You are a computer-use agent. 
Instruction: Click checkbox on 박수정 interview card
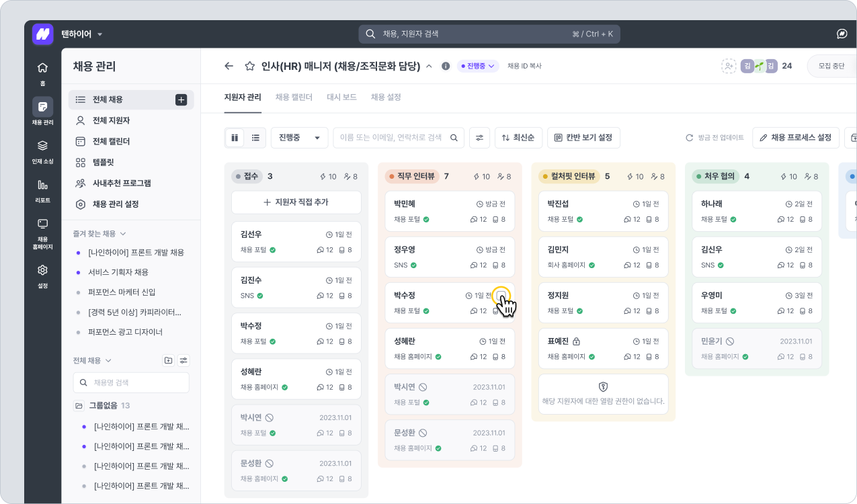(x=501, y=296)
